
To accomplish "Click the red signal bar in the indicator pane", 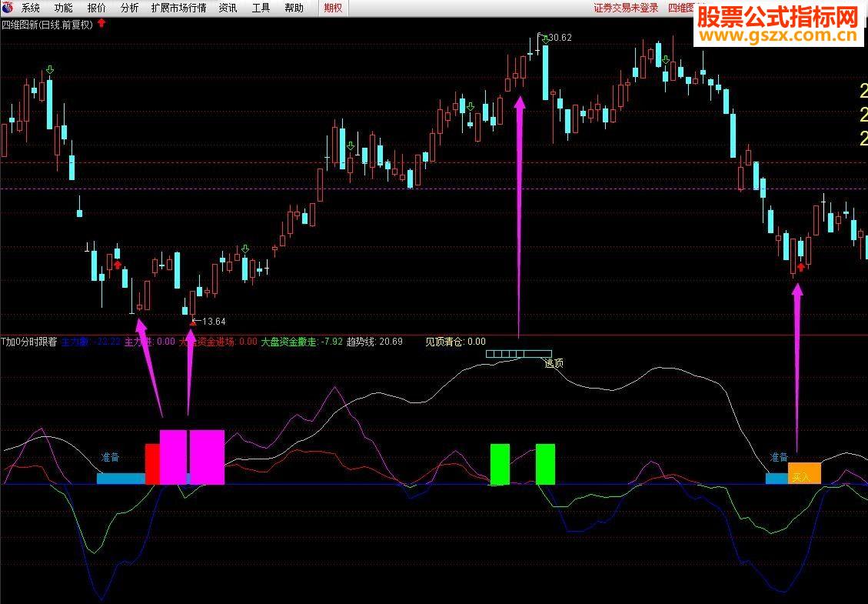I will tap(152, 464).
